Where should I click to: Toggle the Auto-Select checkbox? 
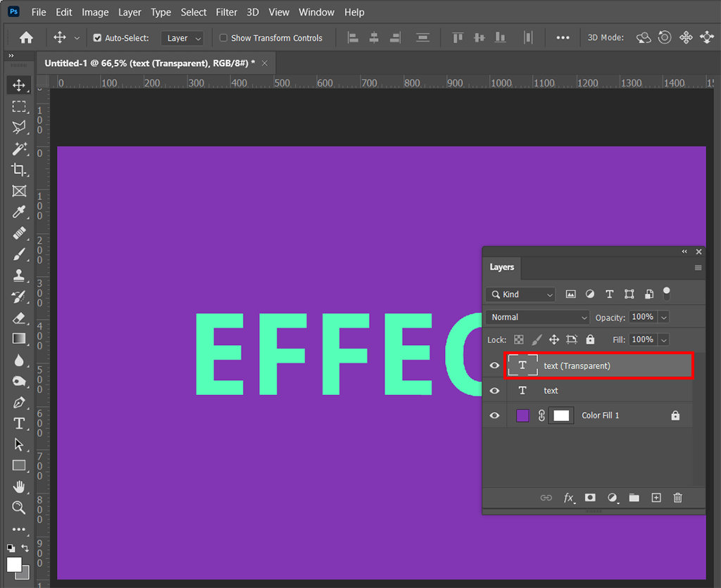(x=97, y=38)
